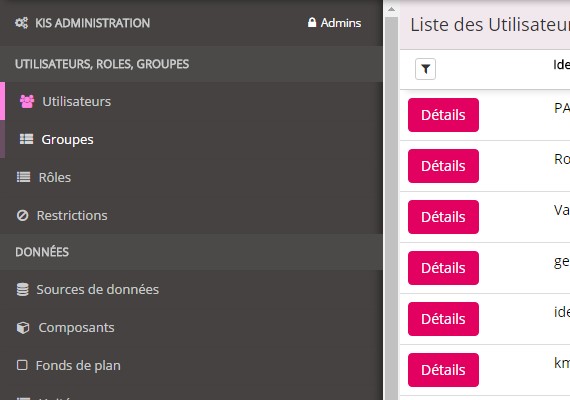Click the Groupes table icon
The height and width of the screenshot is (400, 570).
26,139
